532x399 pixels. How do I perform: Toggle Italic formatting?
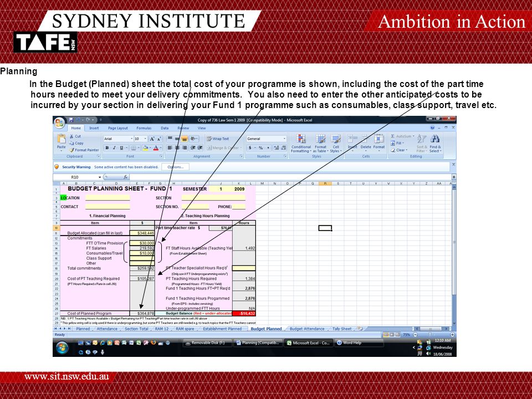point(114,148)
